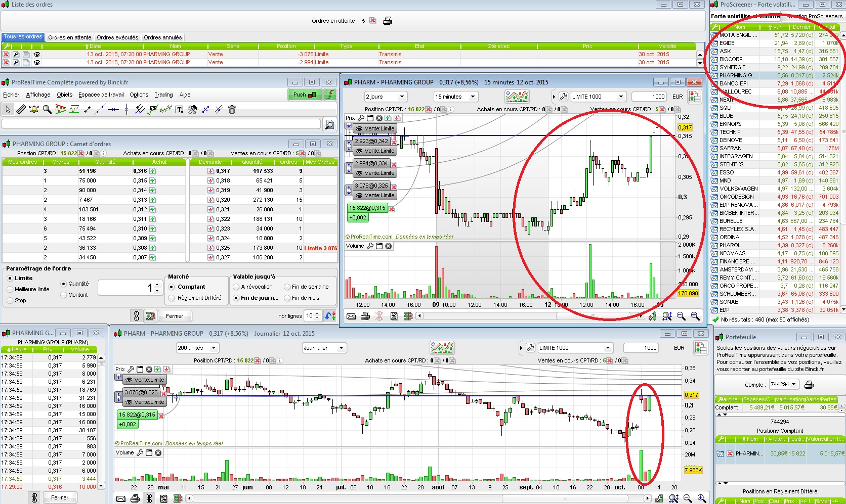The height and width of the screenshot is (504, 846).
Task: Open the 200 unités dropdown
Action: (x=197, y=348)
